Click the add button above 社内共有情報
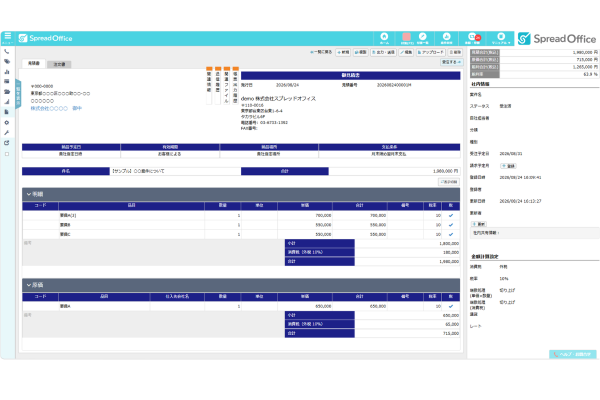 tap(479, 224)
